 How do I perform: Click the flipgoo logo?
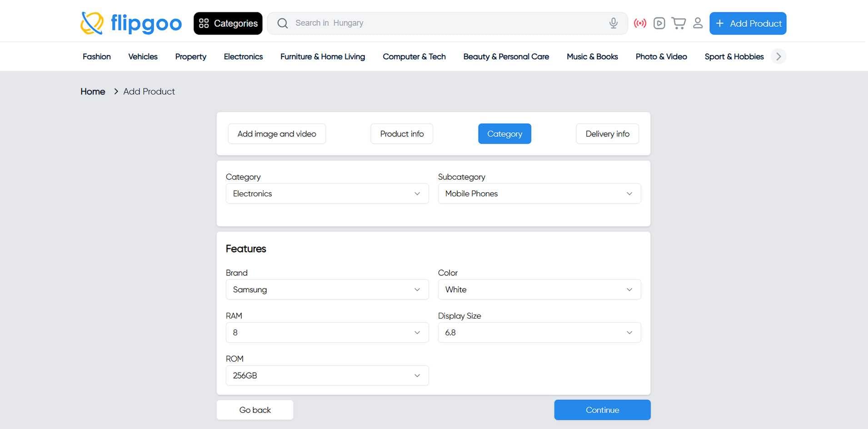(x=131, y=23)
